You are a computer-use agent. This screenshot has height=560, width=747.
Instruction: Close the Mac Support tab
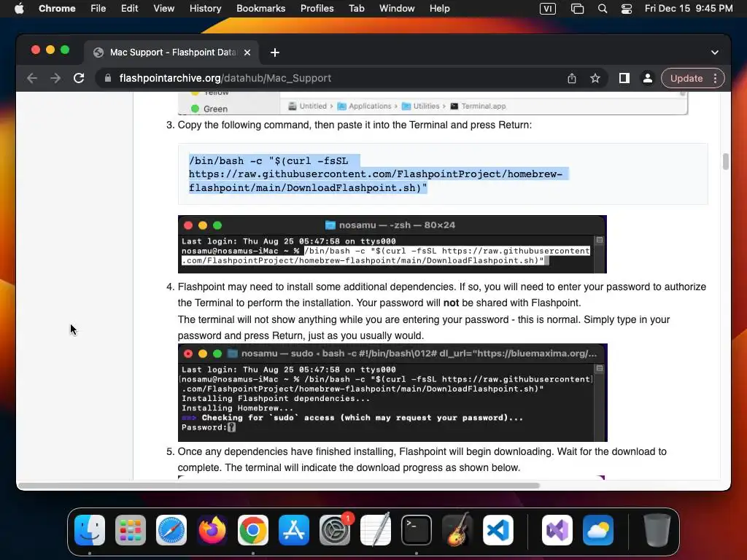click(247, 52)
